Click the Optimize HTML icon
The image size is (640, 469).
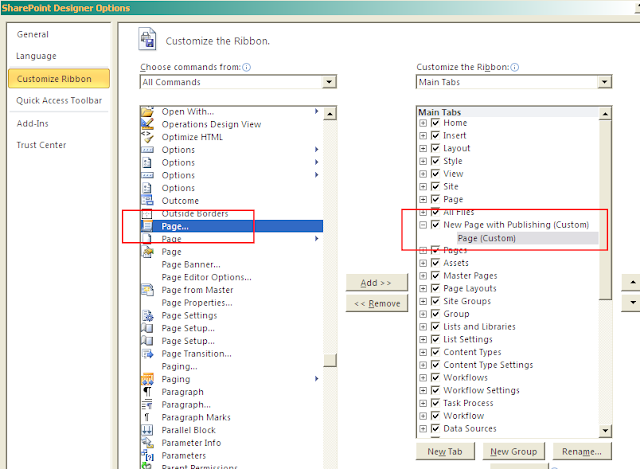point(147,137)
